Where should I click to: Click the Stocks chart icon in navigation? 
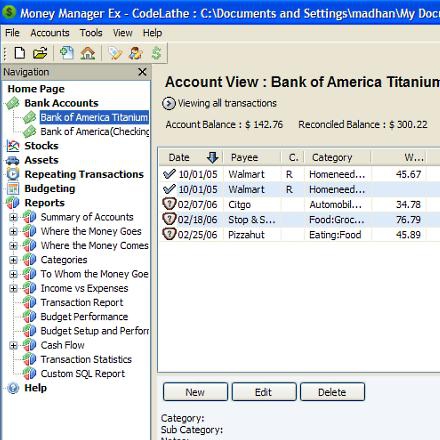(13, 146)
